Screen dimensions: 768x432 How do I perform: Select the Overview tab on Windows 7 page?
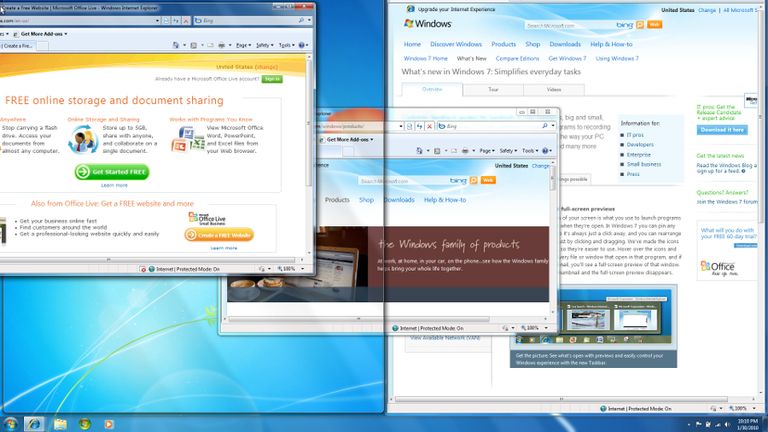tap(432, 89)
